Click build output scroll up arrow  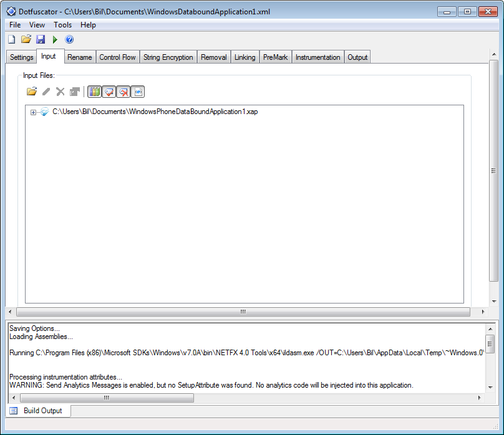coord(490,328)
